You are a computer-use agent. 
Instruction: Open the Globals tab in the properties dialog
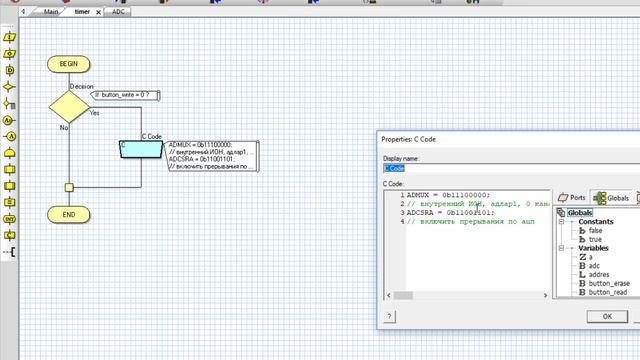[x=611, y=198]
